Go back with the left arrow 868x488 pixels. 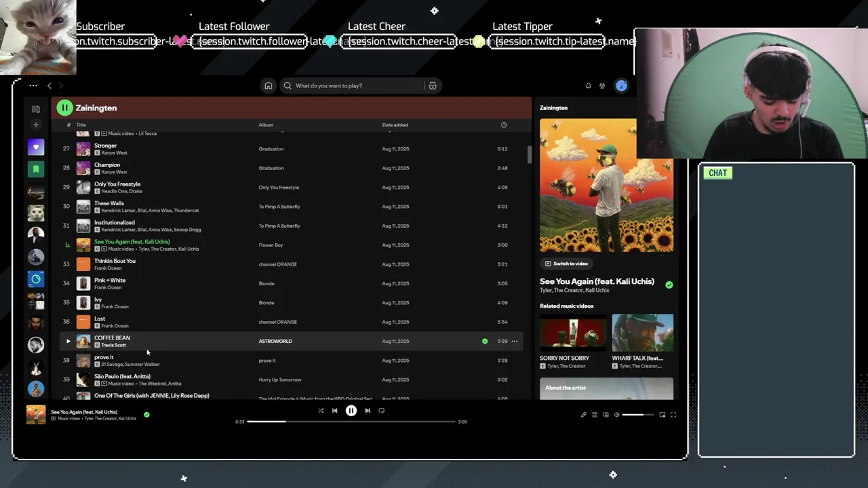49,85
